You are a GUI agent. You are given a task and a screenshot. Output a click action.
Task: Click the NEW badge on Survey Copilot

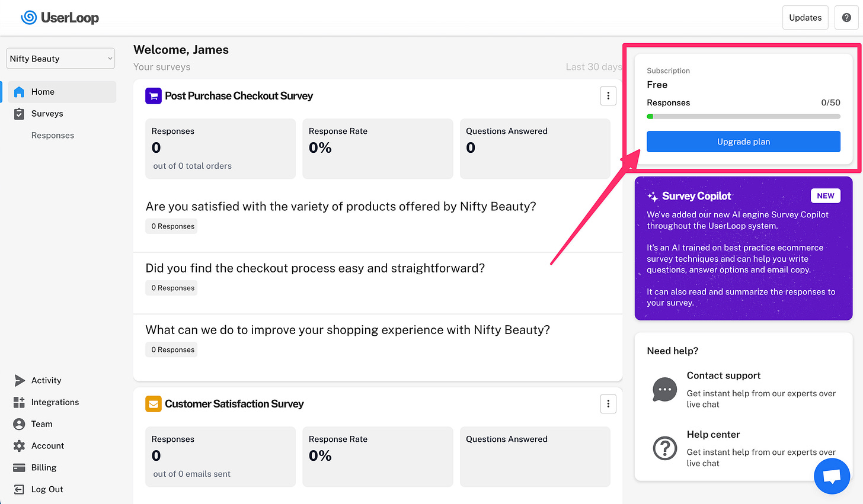tap(826, 196)
